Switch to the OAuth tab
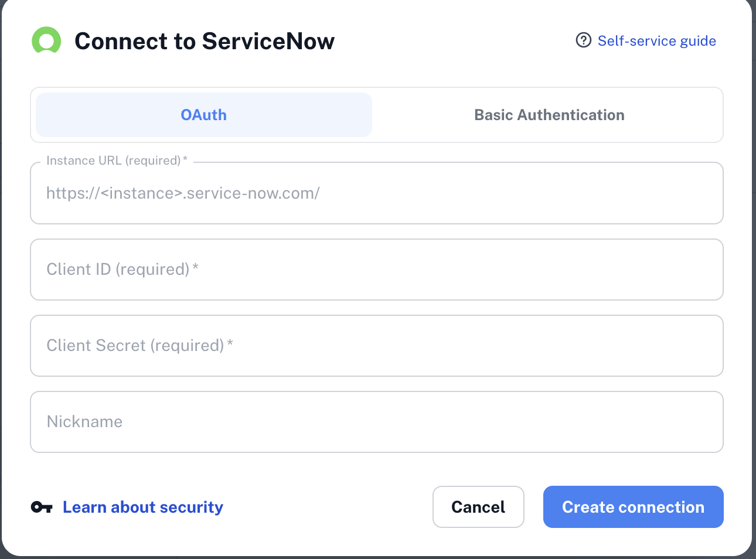This screenshot has width=756, height=559. (x=204, y=115)
